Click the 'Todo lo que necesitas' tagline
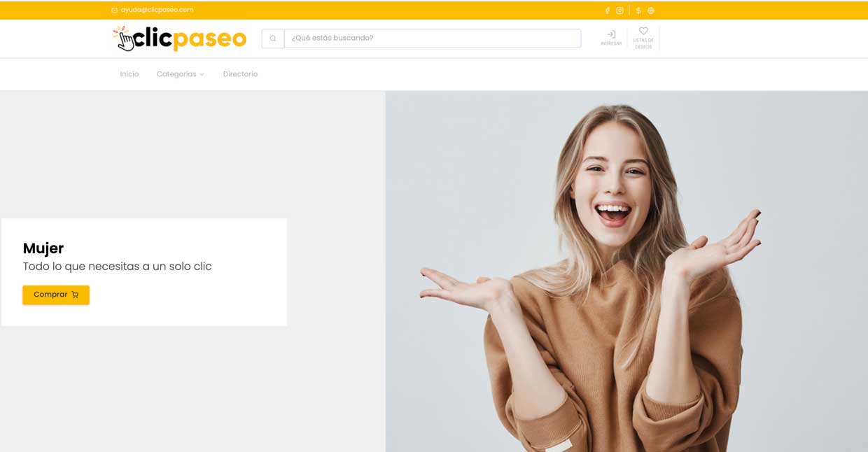Image resolution: width=868 pixels, height=452 pixels. coord(117,267)
